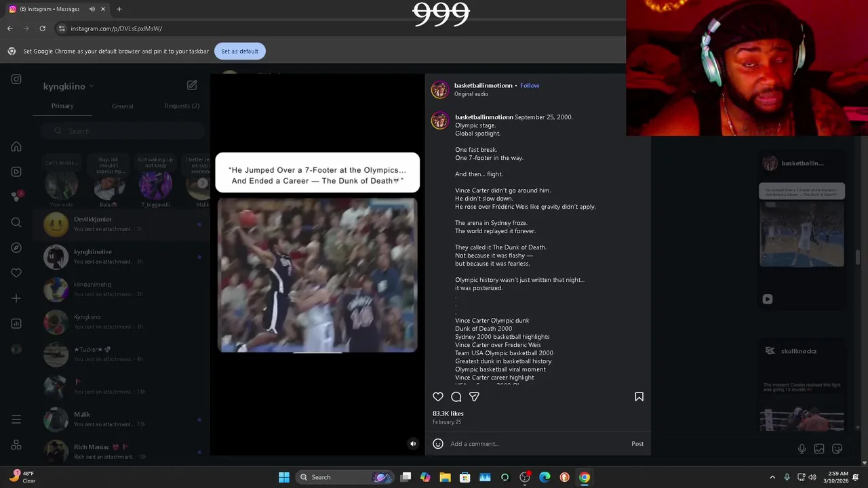The width and height of the screenshot is (868, 488).
Task: Reload the page in Chrome
Action: point(42,28)
